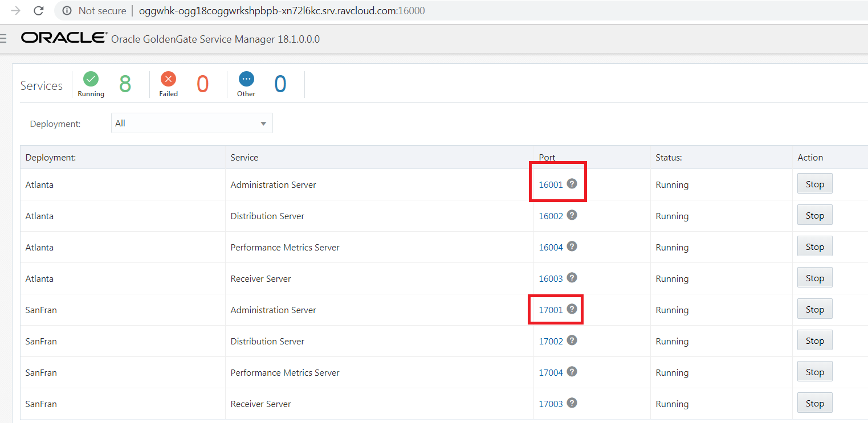This screenshot has height=423, width=868.
Task: Click the running services count 8
Action: [125, 84]
